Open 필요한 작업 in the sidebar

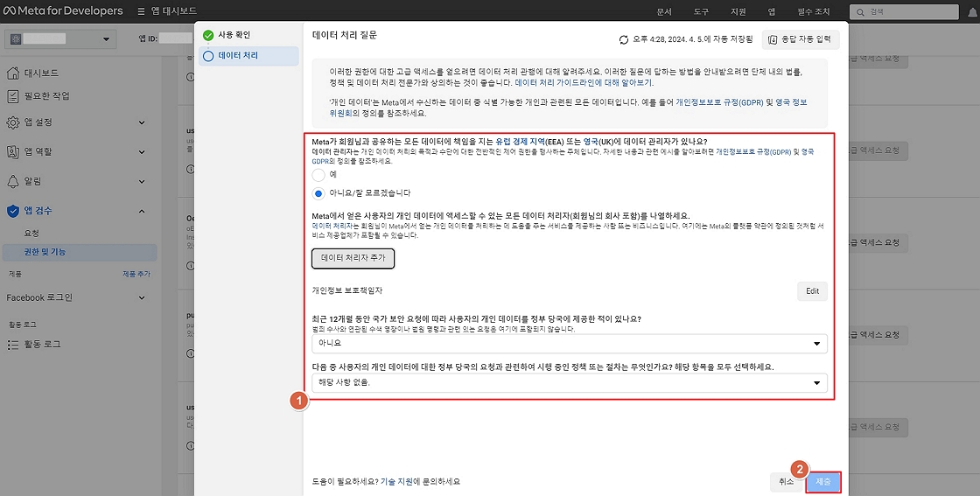47,96
